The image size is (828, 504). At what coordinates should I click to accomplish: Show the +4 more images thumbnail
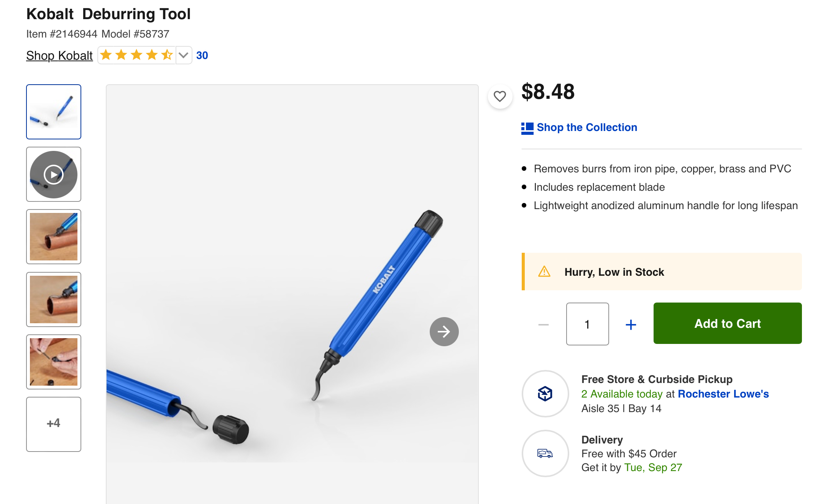click(54, 424)
